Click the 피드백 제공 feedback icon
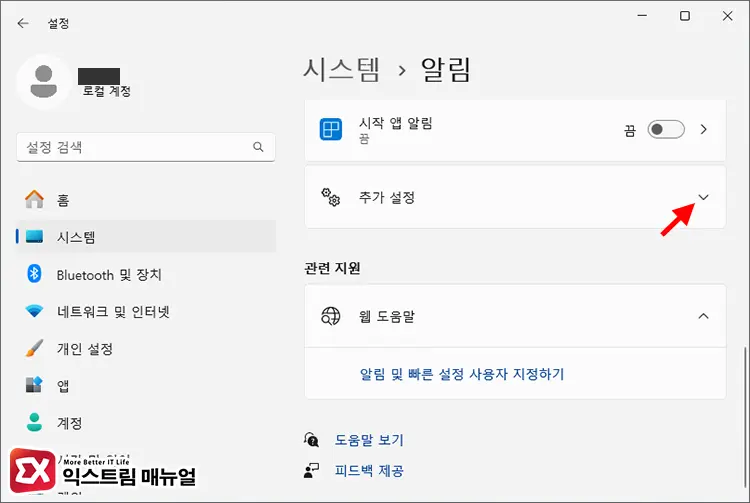 [x=311, y=470]
